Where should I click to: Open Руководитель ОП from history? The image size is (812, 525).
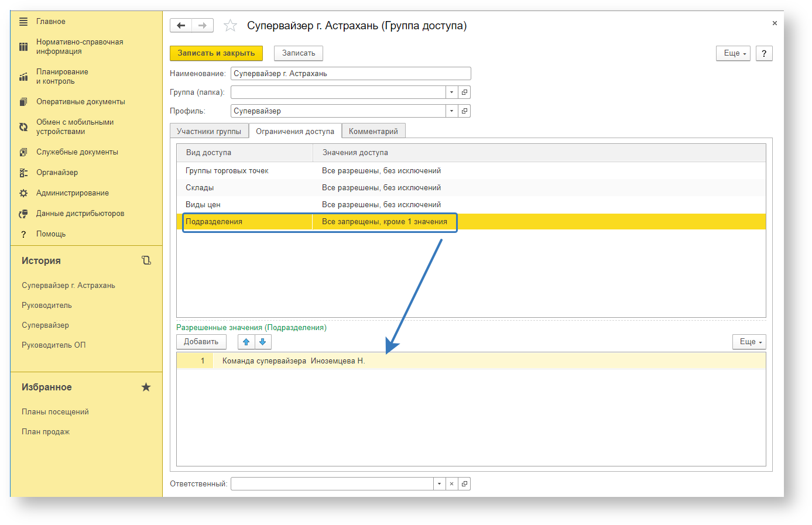[x=54, y=345]
